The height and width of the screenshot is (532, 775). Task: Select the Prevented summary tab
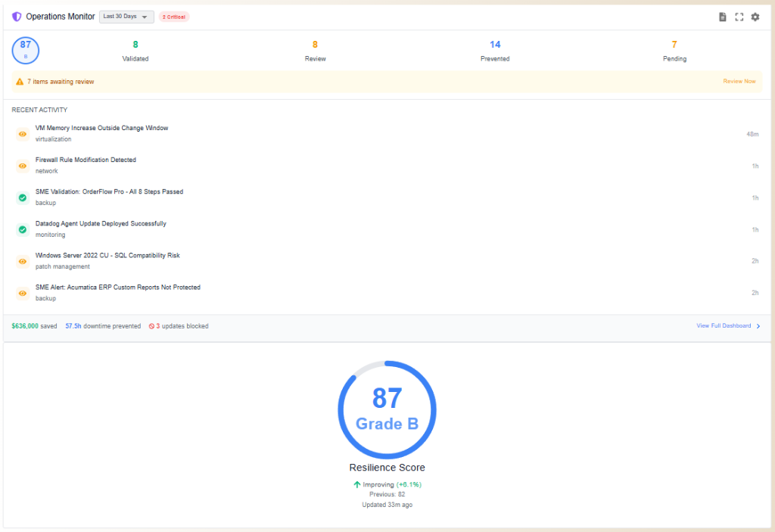[495, 51]
